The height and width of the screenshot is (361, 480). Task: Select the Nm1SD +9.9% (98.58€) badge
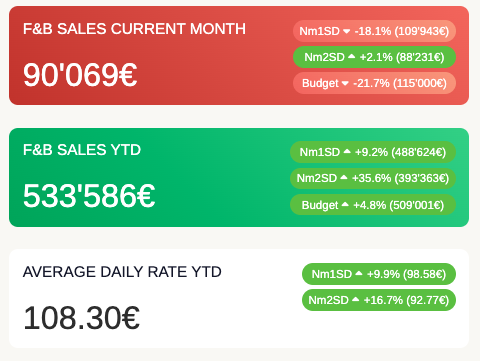[x=379, y=274]
